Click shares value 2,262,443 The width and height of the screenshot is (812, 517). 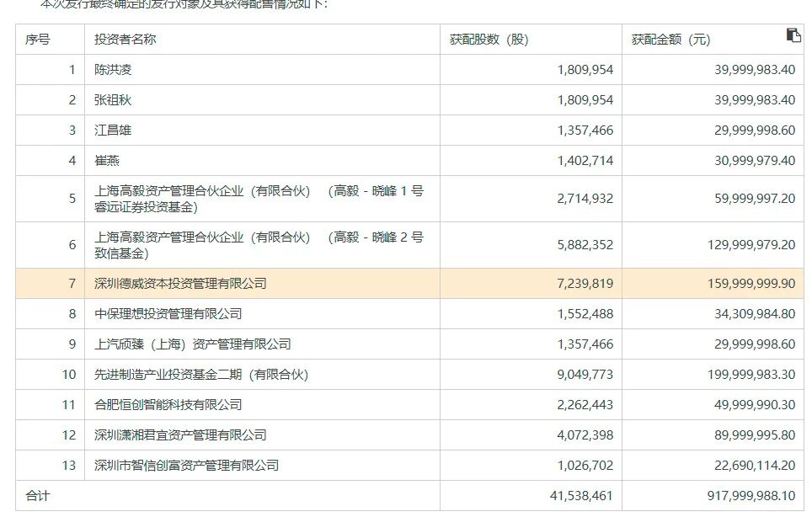(585, 405)
